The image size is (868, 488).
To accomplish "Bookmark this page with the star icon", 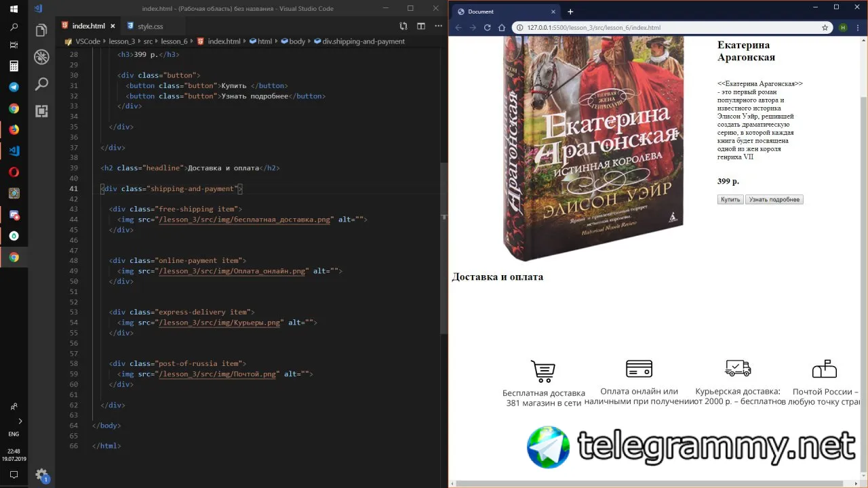I will [x=825, y=28].
